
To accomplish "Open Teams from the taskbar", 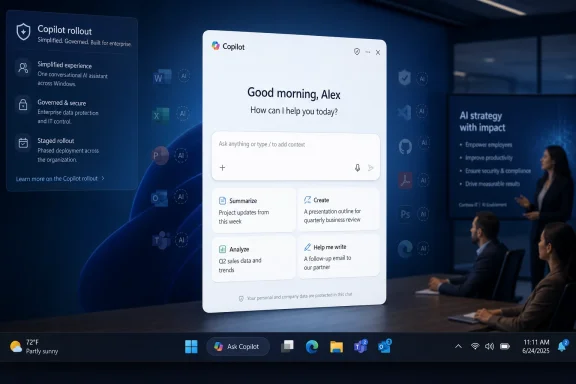I will tap(360, 346).
